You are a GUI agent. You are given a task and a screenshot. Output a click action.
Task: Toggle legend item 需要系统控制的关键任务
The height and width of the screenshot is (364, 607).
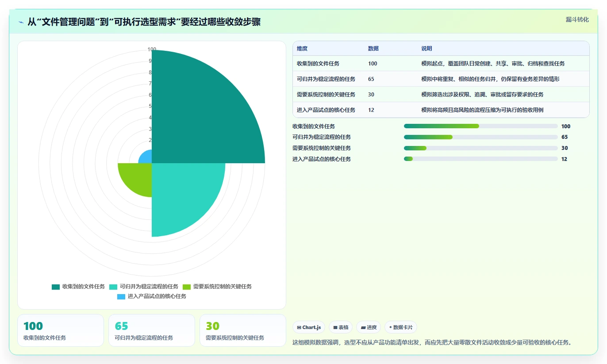217,287
